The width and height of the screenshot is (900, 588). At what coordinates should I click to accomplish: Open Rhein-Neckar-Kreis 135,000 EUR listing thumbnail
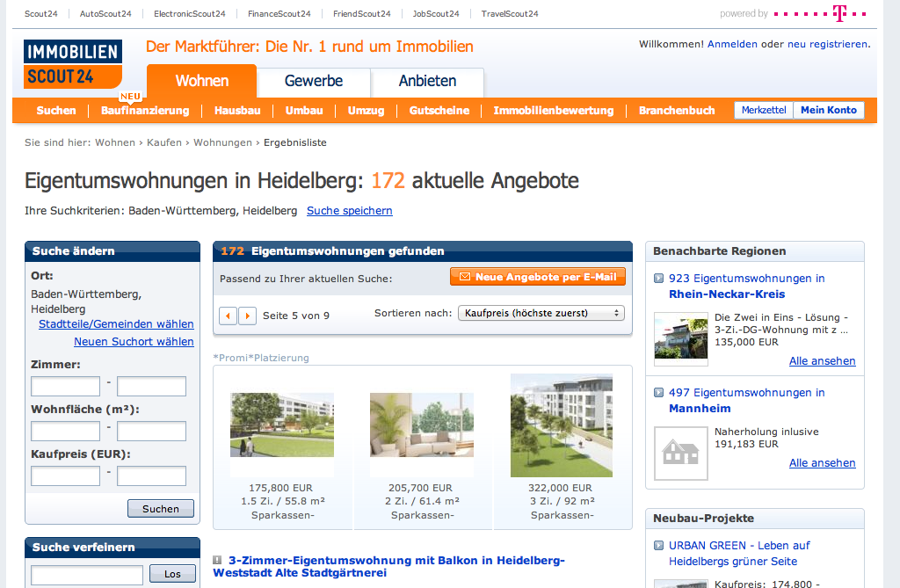click(x=681, y=338)
